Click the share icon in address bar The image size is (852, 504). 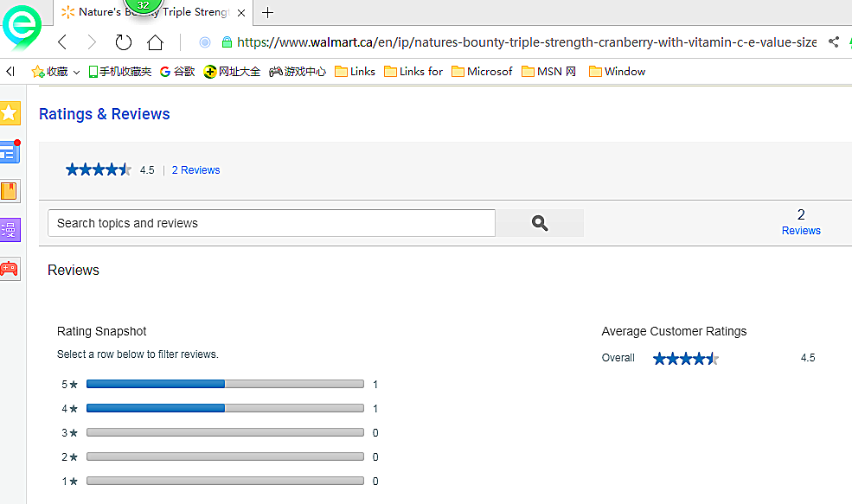click(x=833, y=41)
